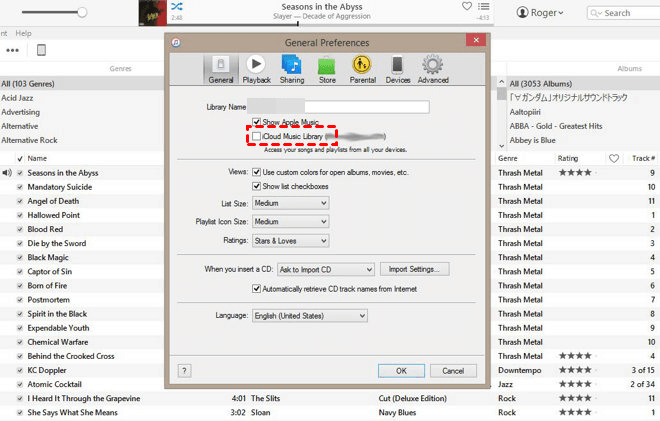Uncheck Mandatory Suicide song checkbox

click(20, 187)
